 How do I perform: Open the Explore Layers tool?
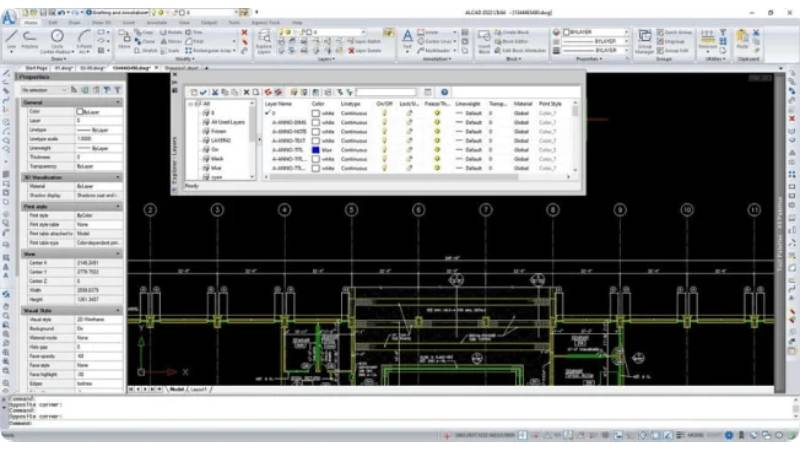click(264, 41)
